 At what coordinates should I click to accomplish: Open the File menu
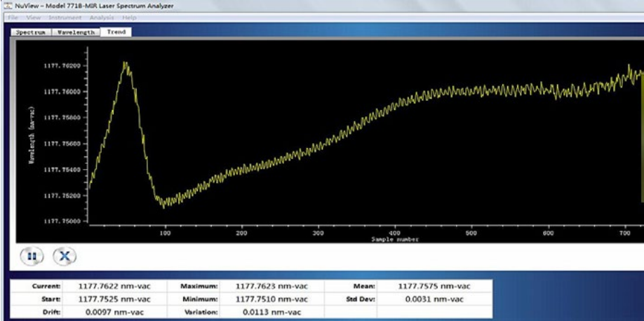13,18
